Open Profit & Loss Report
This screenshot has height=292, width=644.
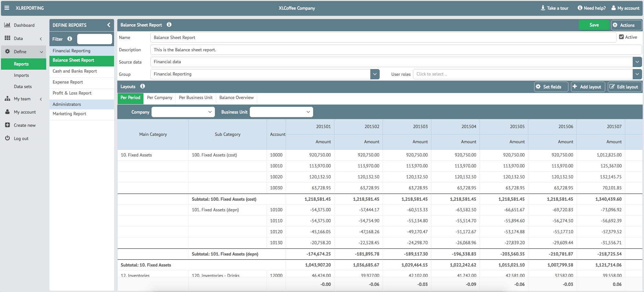(82, 93)
